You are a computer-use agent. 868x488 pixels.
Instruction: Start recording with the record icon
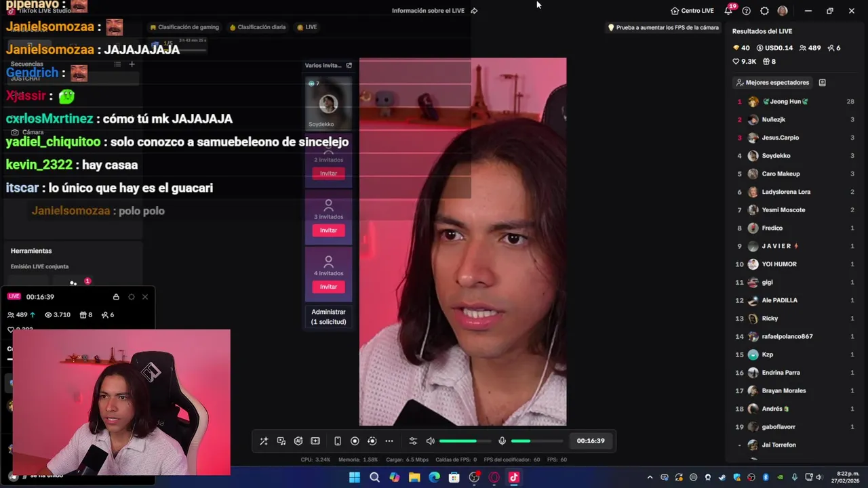[x=355, y=441]
